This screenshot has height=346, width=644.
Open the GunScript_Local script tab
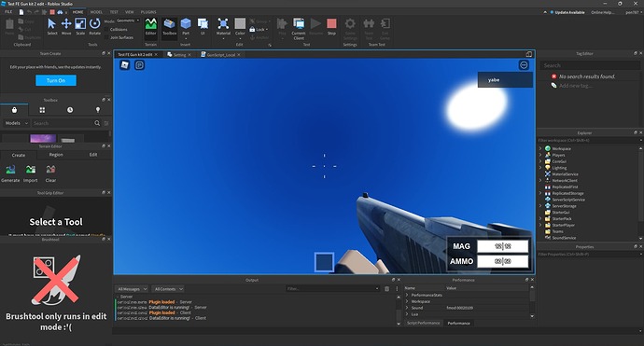pos(220,55)
